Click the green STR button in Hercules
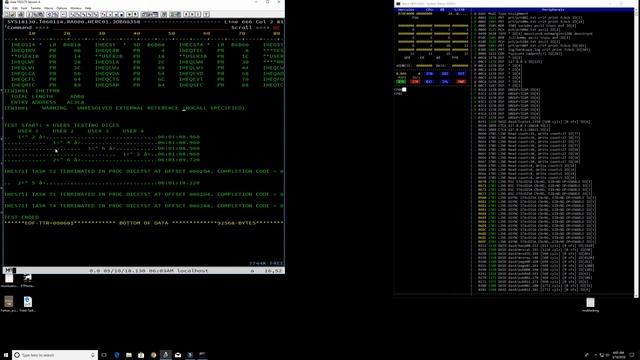Image resolution: width=640 pixels, height=360 pixels. [x=401, y=82]
